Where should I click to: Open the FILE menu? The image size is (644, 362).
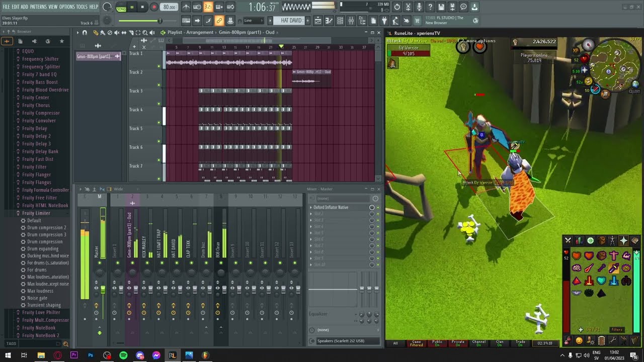pos(7,7)
